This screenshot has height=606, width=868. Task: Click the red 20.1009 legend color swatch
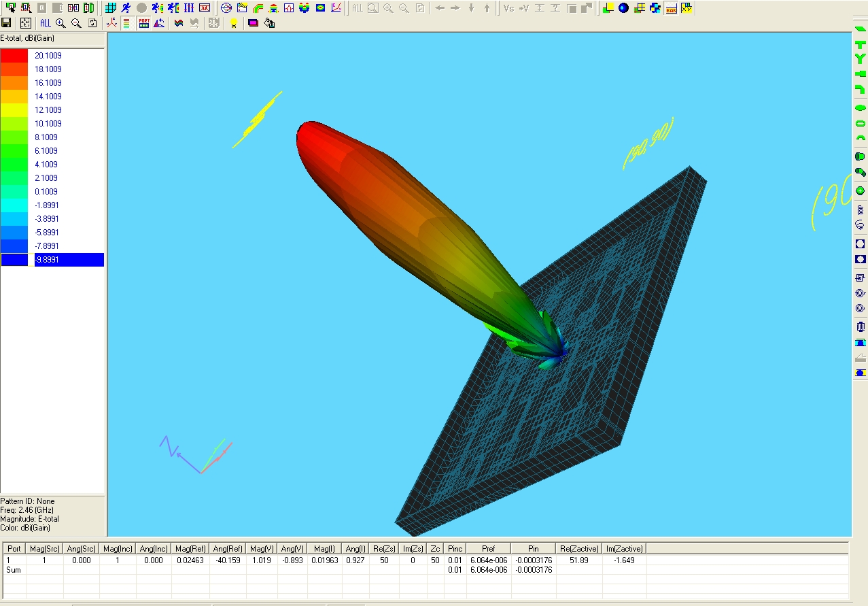point(14,56)
